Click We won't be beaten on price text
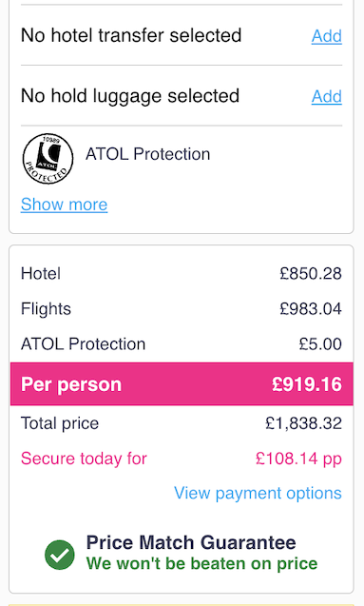Viewport: 364px width, 606px height. pos(201,563)
